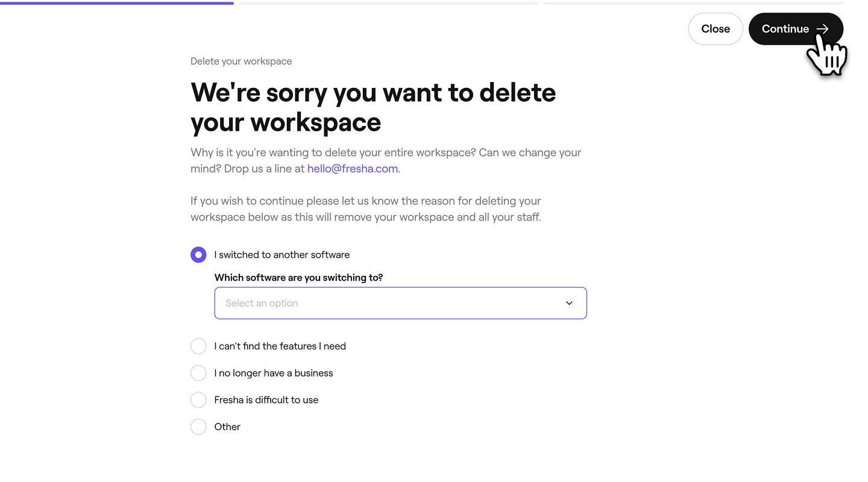Click the first purple progress bar segment
868x482 pixels.
[117, 3]
